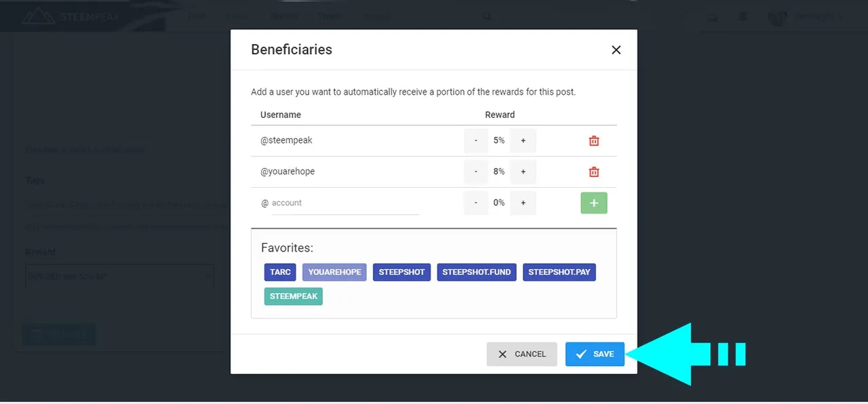868x404 pixels.
Task: Decrease the @youarehope reward percentage
Action: tap(476, 172)
